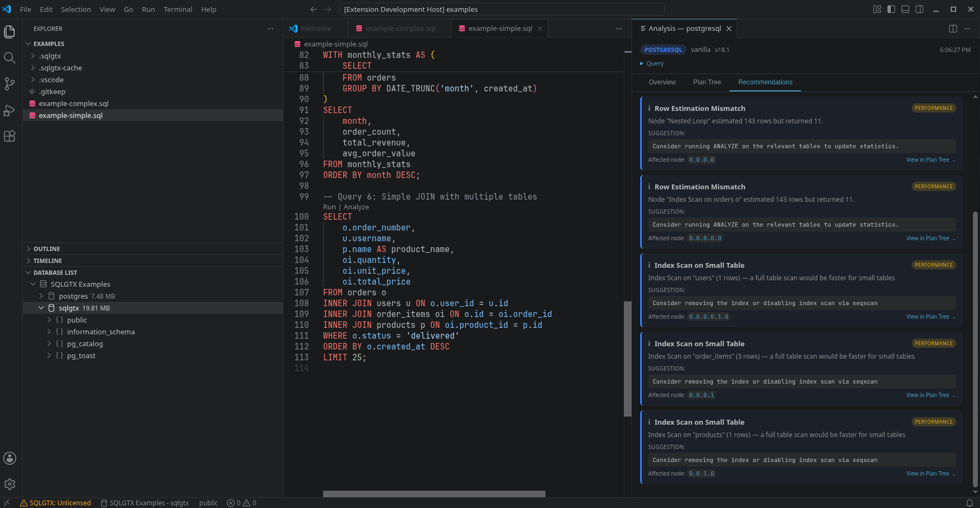Expand the public schema node
The height and width of the screenshot is (508, 980).
click(x=49, y=320)
